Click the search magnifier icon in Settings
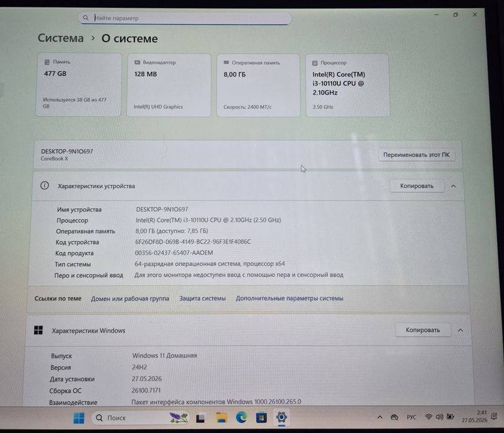 86,18
